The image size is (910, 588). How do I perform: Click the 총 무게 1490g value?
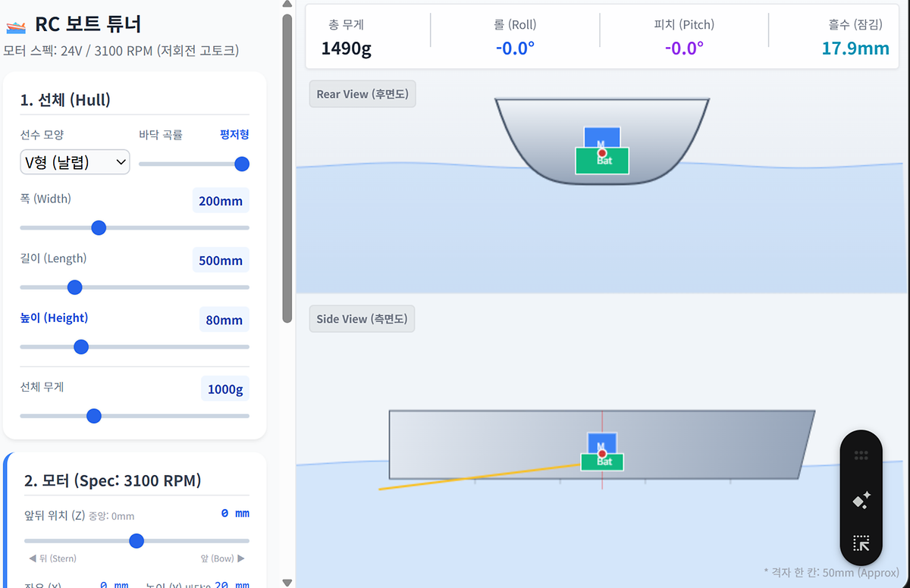(x=346, y=48)
